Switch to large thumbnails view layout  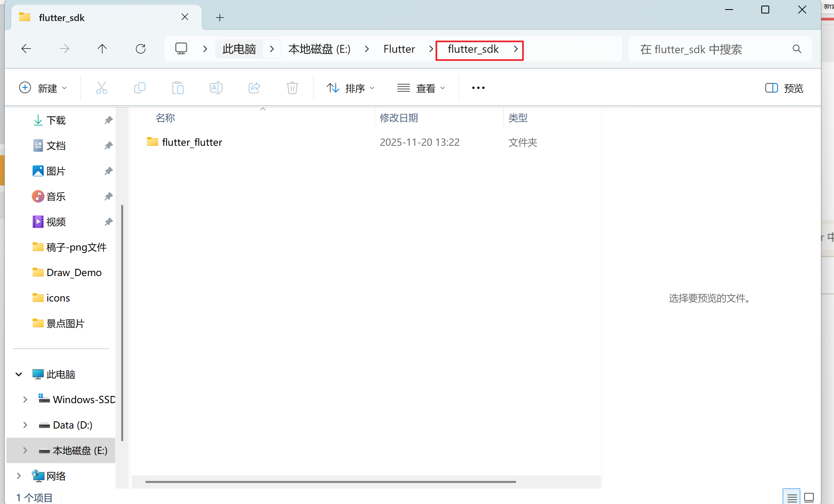click(x=809, y=497)
